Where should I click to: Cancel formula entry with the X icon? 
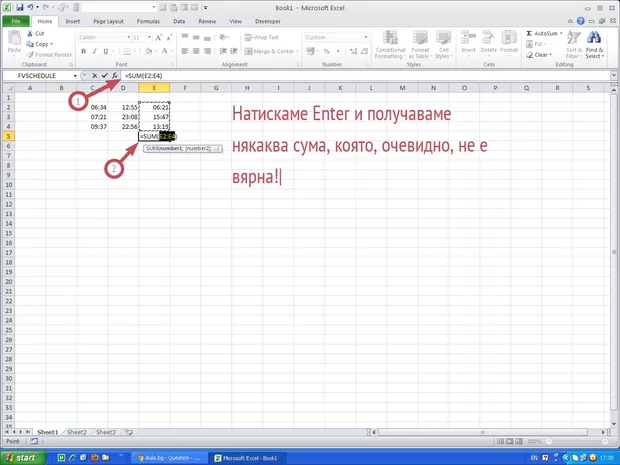click(95, 76)
